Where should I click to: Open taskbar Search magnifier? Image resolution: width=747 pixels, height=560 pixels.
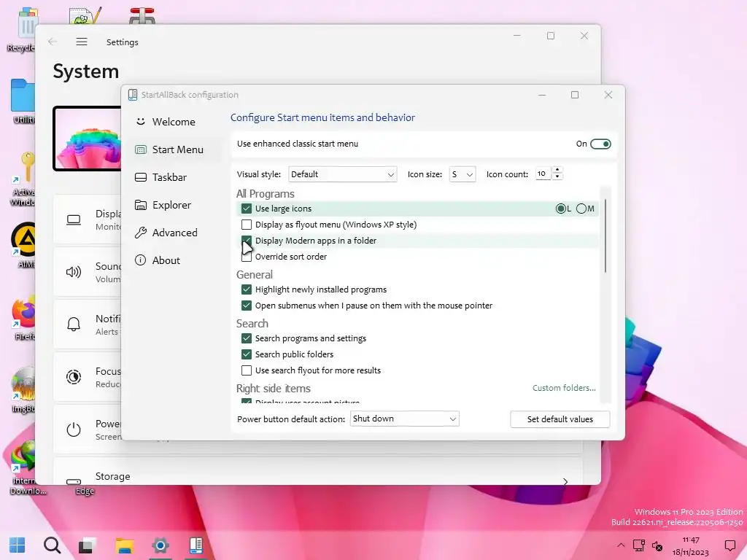tap(52, 545)
